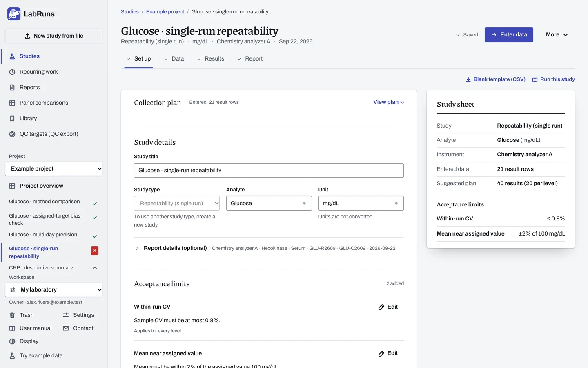Image resolution: width=588 pixels, height=368 pixels.
Task: Open the More menu
Action: (557, 35)
